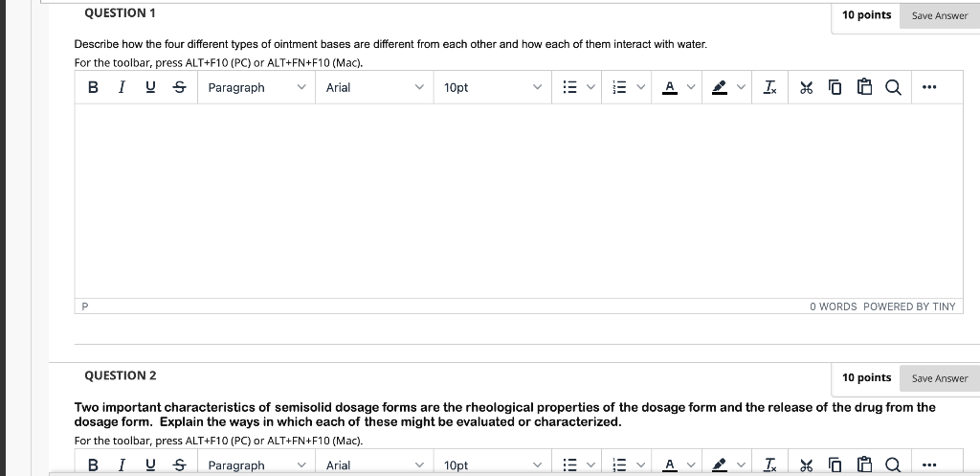Expand highlight color picker arrow in Question 1
This screenshot has width=980, height=476.
(x=741, y=87)
